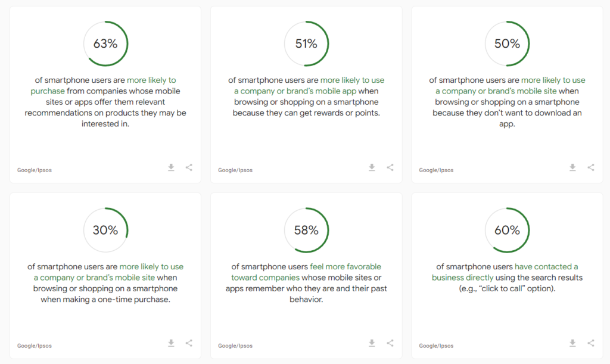The width and height of the screenshot is (610, 364).
Task: Share the 51% rewards or points card
Action: click(x=390, y=167)
